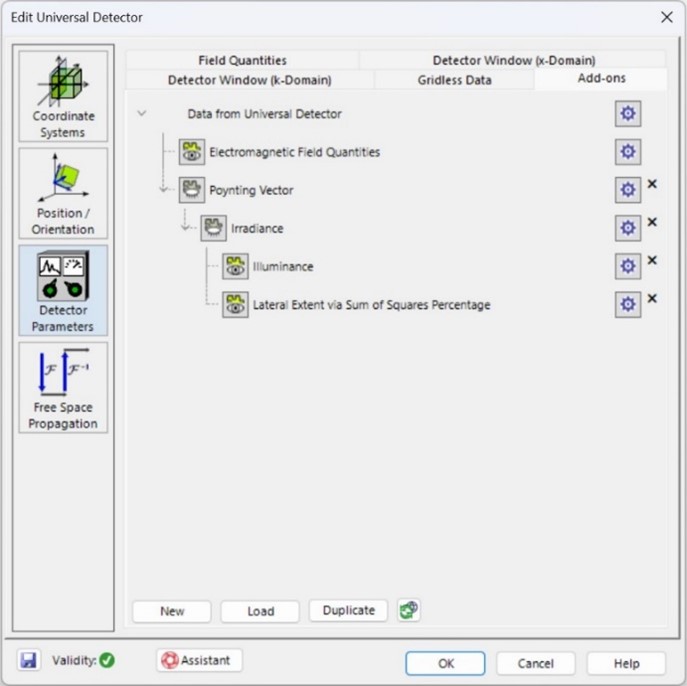This screenshot has height=686, width=687.
Task: Open the Position / Orientation page
Action: click(63, 193)
